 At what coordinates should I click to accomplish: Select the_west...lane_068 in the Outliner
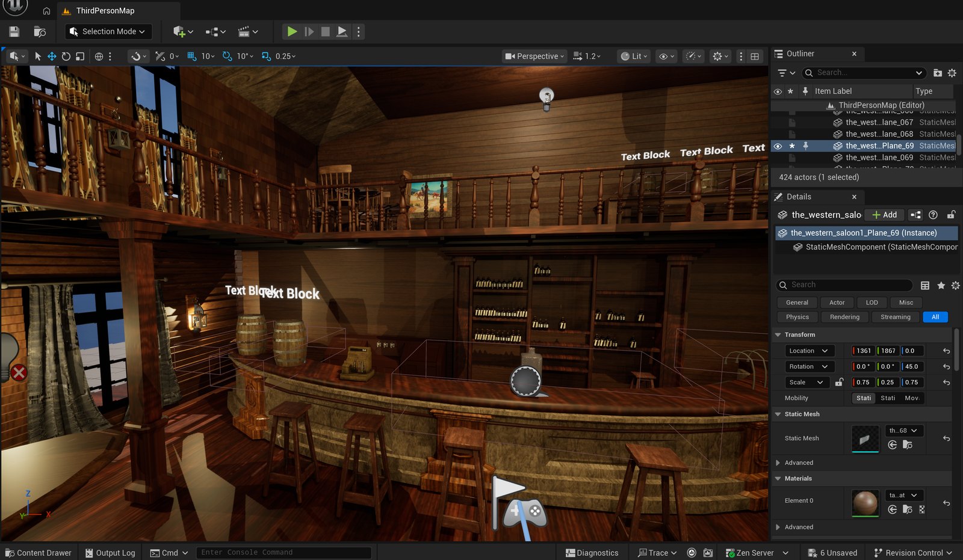click(x=879, y=134)
